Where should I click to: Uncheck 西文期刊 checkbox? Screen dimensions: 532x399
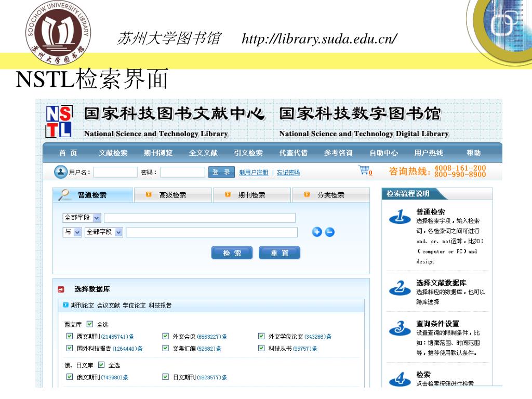click(70, 336)
